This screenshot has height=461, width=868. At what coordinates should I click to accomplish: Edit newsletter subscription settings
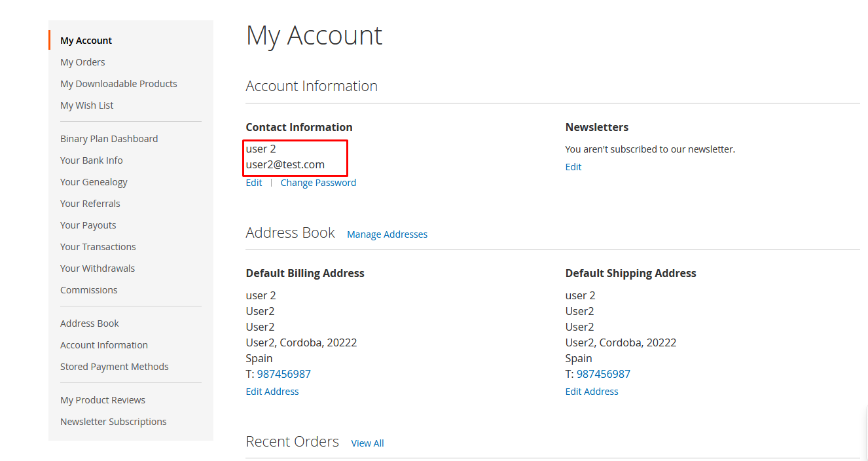point(573,167)
